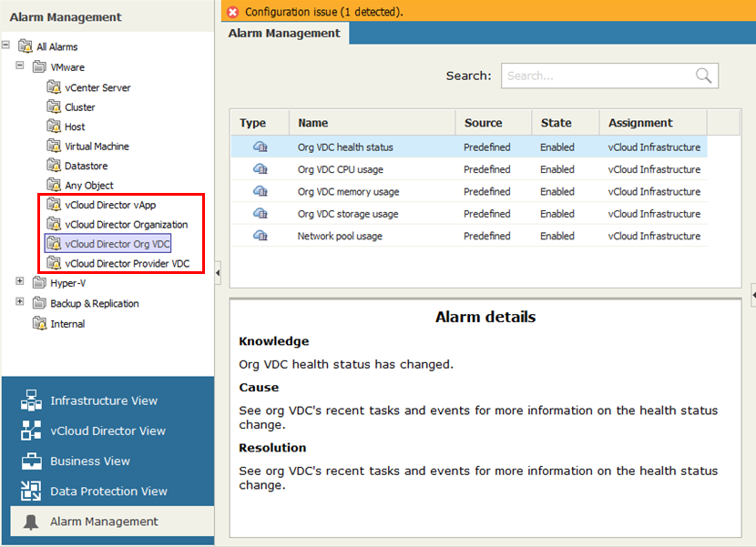Screen dimensions: 756x547
Task: Click the All Alarms folder icon
Action: (x=26, y=46)
